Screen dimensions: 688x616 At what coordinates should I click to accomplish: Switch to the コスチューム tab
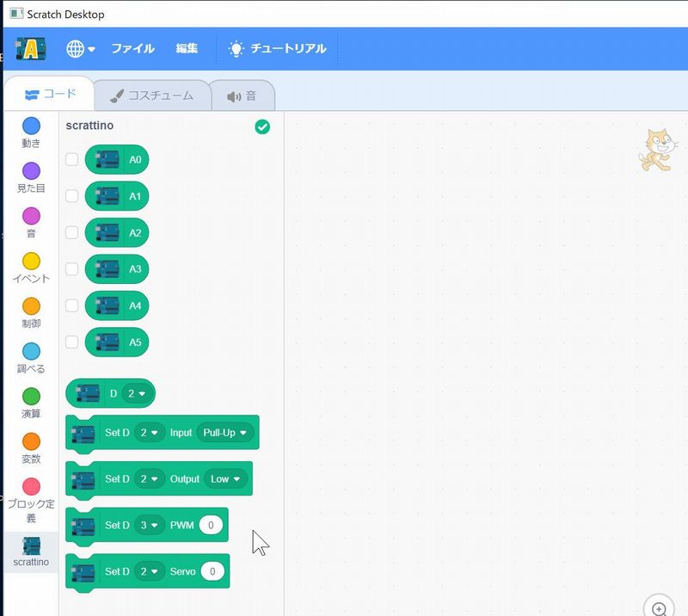[x=151, y=95]
